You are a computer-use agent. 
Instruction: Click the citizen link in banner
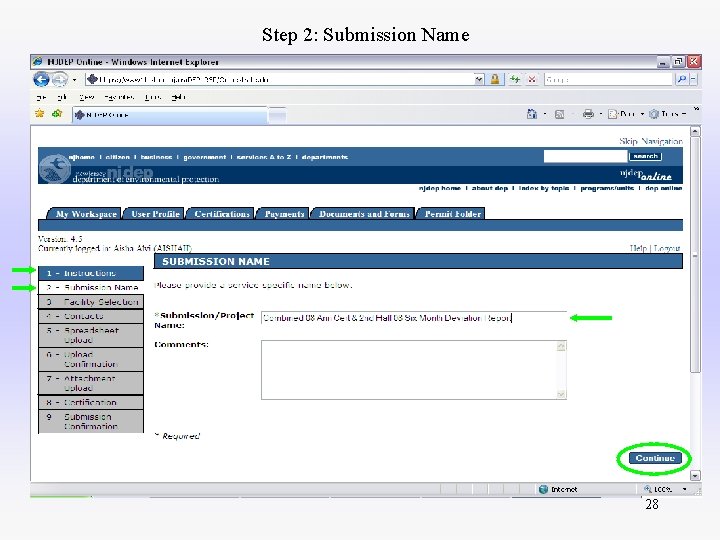pyautogui.click(x=118, y=157)
